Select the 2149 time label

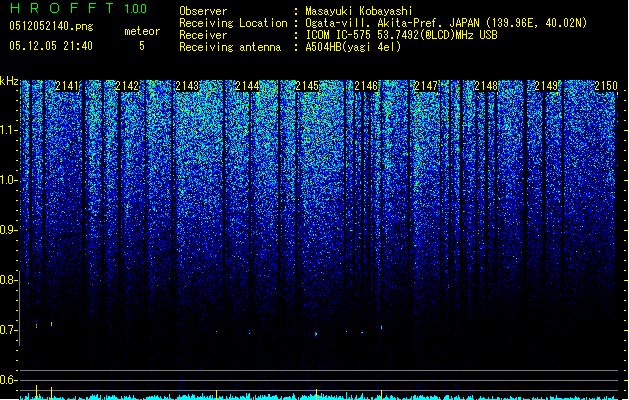pos(546,86)
